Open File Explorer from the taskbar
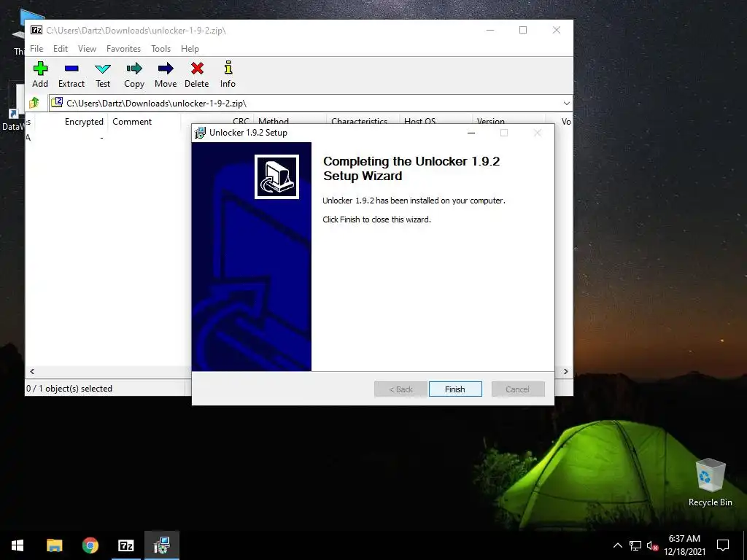747x560 pixels. coord(54,545)
